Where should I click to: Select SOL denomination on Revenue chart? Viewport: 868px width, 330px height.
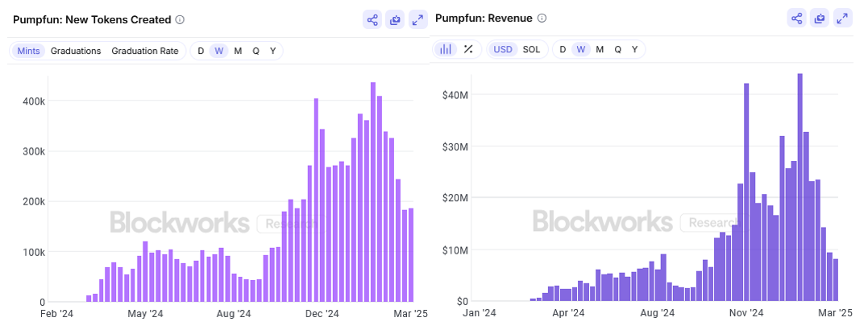click(x=531, y=49)
